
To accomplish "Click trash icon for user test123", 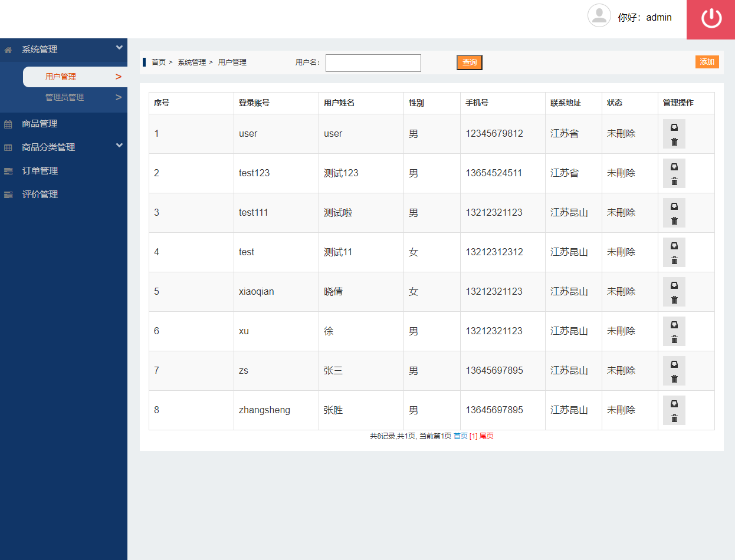I will point(674,181).
